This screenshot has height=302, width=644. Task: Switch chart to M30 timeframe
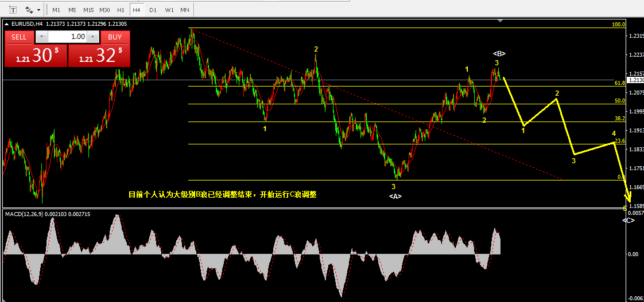pos(104,9)
